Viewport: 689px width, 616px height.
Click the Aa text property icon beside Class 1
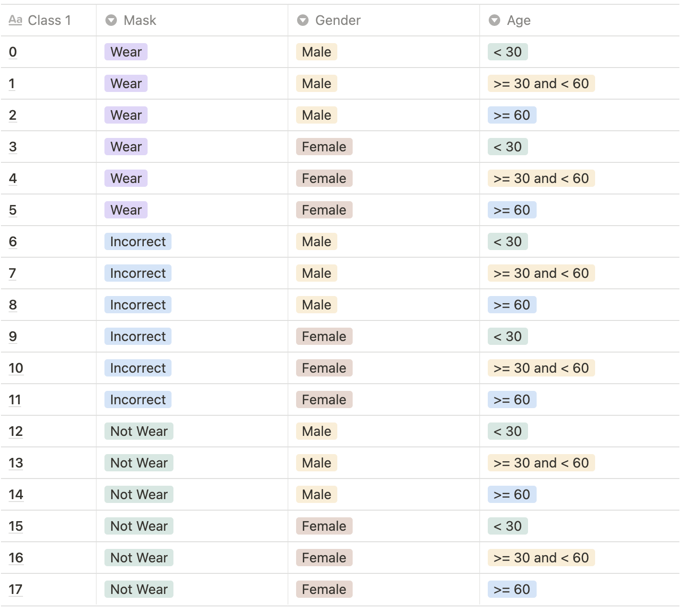(x=16, y=20)
